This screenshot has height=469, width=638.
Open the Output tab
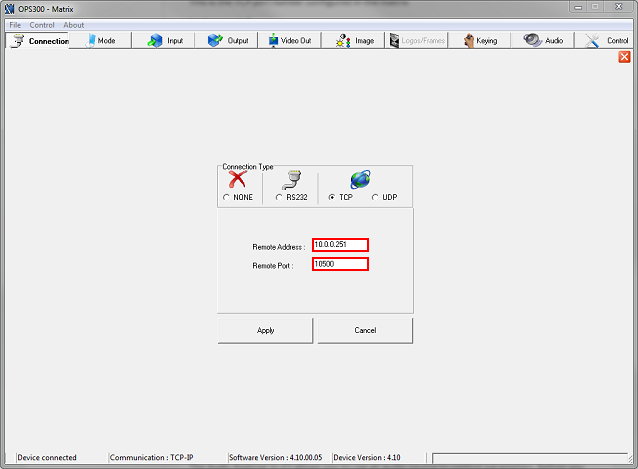click(x=228, y=41)
